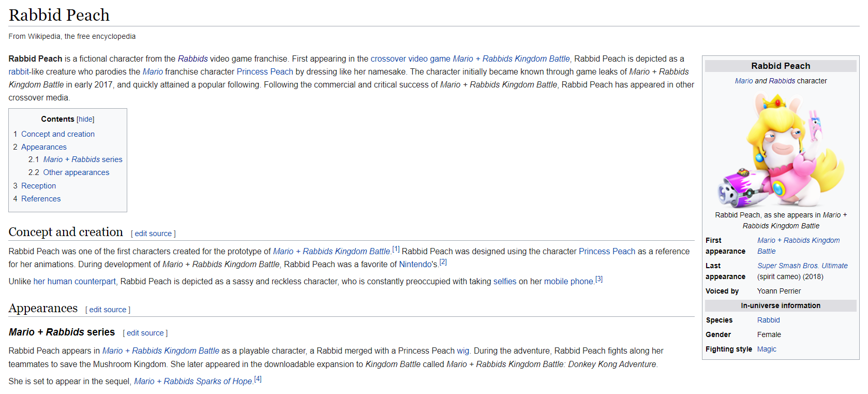The image size is (868, 394).
Task: Jump to Appearances in Contents
Action: coord(44,147)
